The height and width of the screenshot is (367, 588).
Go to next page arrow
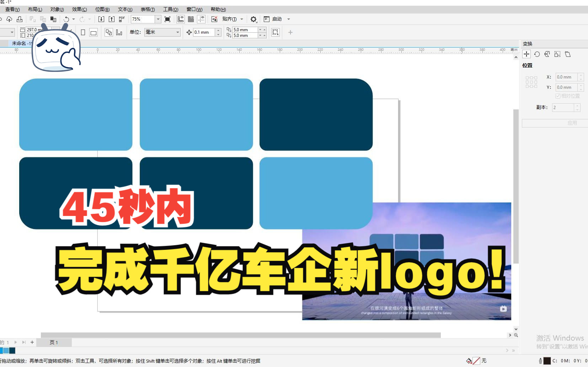click(x=16, y=342)
